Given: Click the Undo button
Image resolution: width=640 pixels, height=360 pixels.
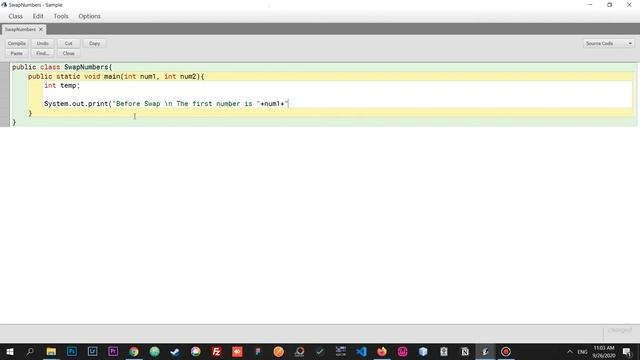Looking at the screenshot, I should [42, 43].
